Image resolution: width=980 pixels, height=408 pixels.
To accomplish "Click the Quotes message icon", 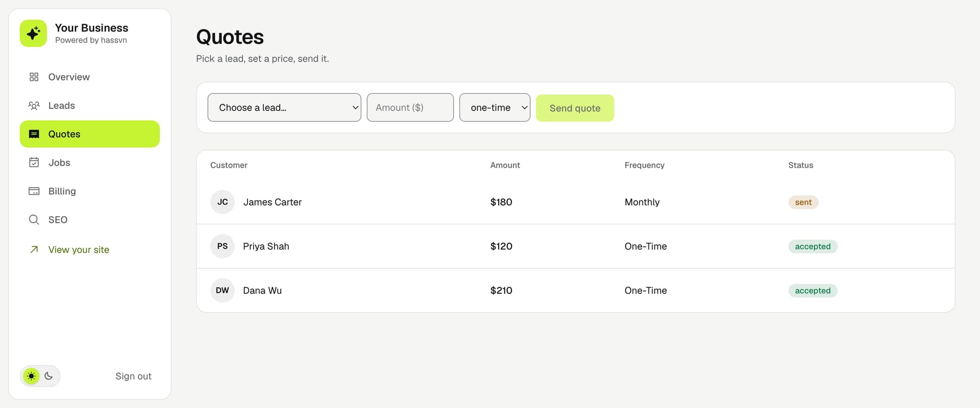I will tap(34, 134).
